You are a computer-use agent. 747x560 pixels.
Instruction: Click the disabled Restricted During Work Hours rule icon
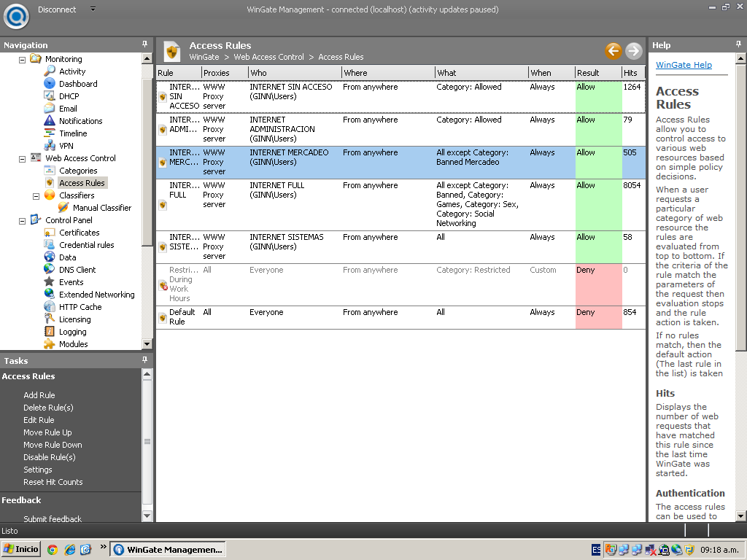click(x=163, y=286)
